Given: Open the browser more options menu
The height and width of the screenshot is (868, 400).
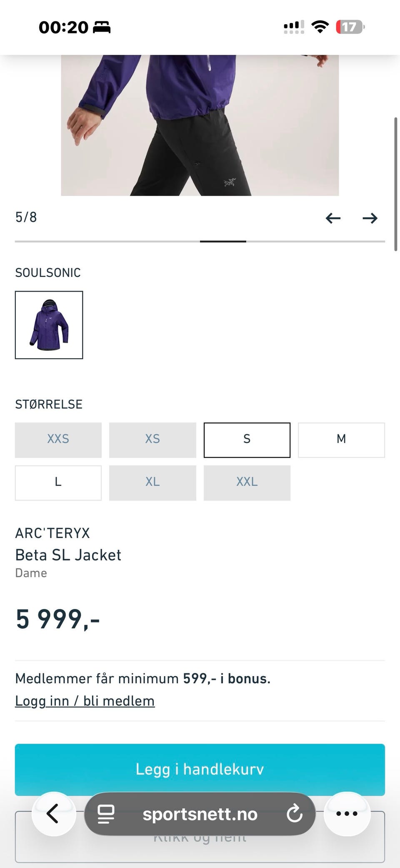Looking at the screenshot, I should pos(347,814).
